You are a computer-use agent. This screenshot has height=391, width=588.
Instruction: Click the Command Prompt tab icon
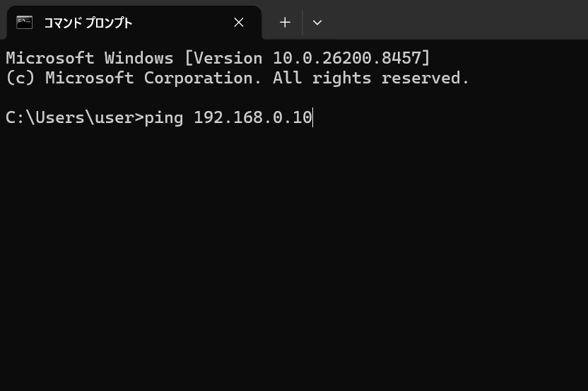tap(24, 23)
